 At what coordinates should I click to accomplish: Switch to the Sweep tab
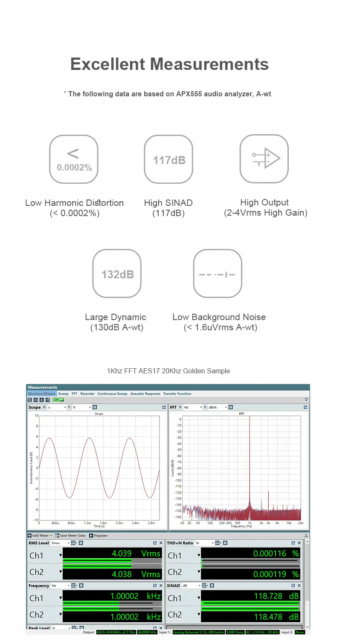[x=63, y=394]
